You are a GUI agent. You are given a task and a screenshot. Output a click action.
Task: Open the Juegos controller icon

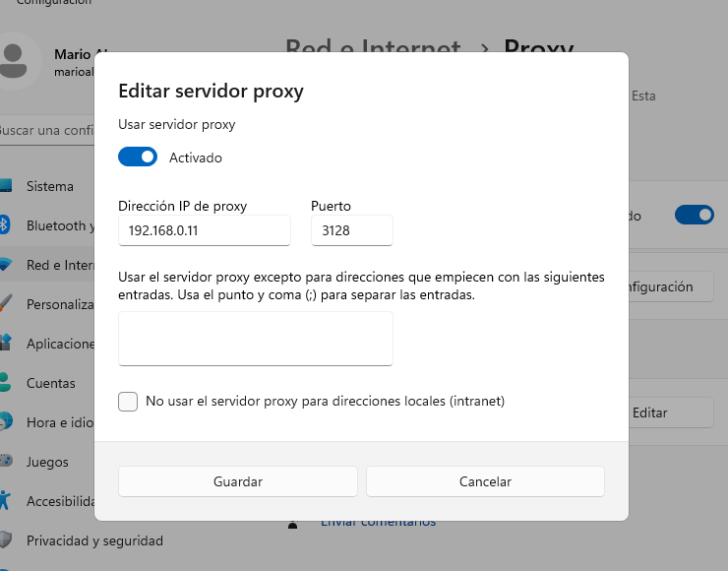pyautogui.click(x=6, y=461)
